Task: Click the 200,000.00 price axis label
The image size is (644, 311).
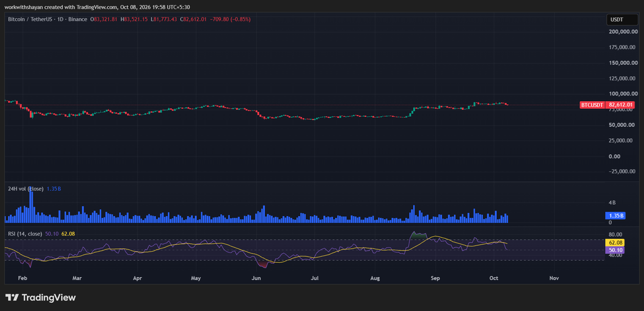Action: click(x=622, y=31)
